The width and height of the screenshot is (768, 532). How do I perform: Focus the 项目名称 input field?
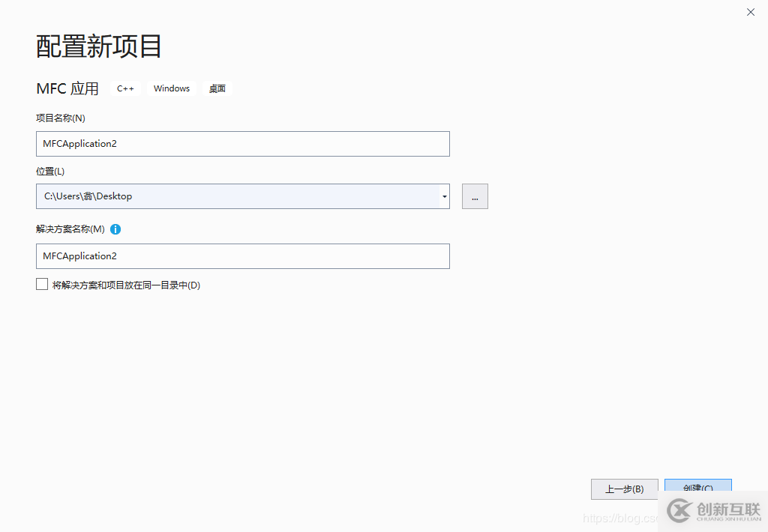(x=242, y=144)
